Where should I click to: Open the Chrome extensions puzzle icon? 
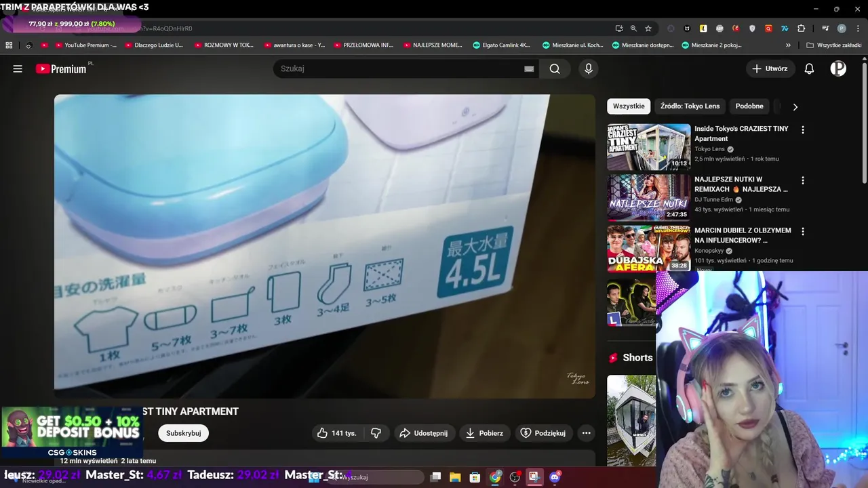(802, 28)
